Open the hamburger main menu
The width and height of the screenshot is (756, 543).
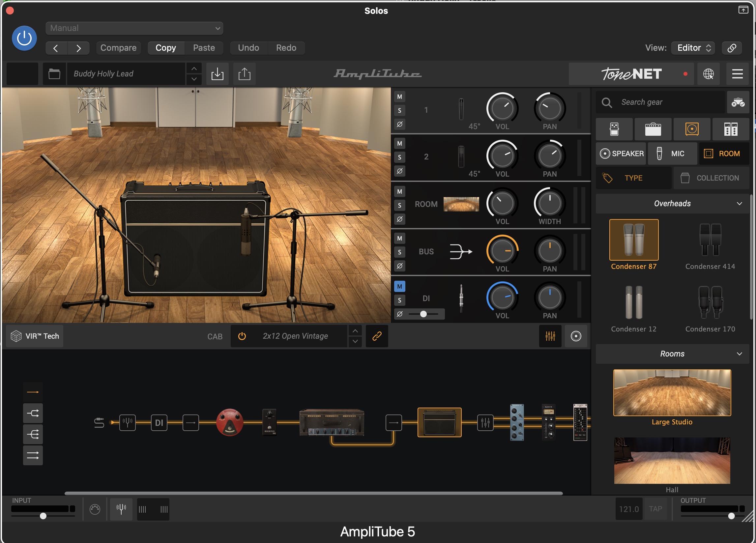[737, 74]
